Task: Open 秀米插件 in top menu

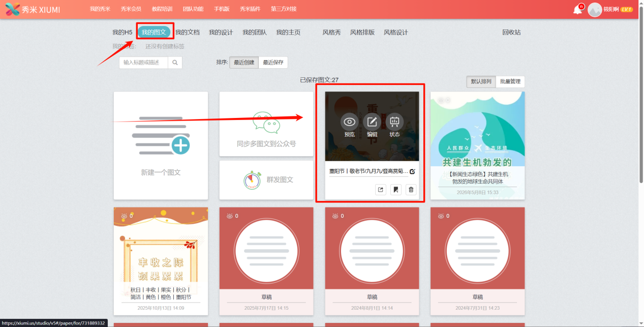Action: 250,9
